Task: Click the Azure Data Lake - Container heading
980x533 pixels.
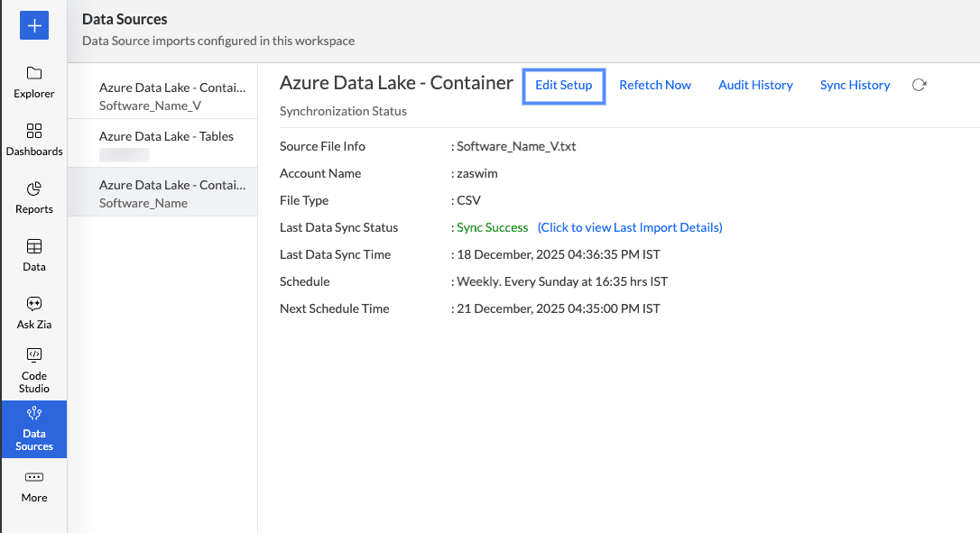Action: click(396, 83)
